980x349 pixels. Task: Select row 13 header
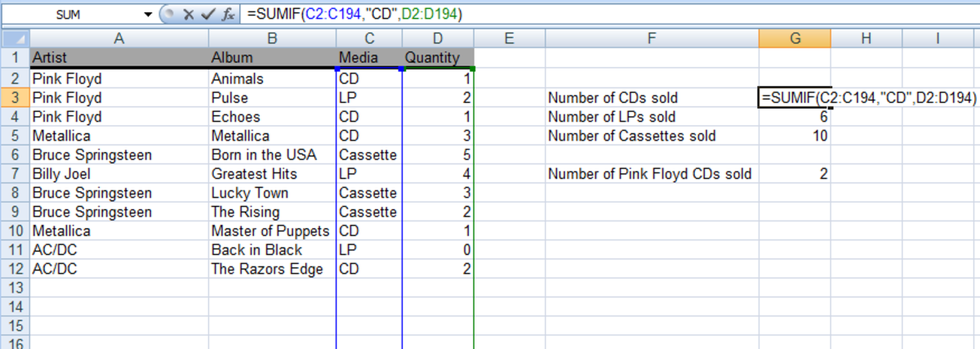[14, 288]
